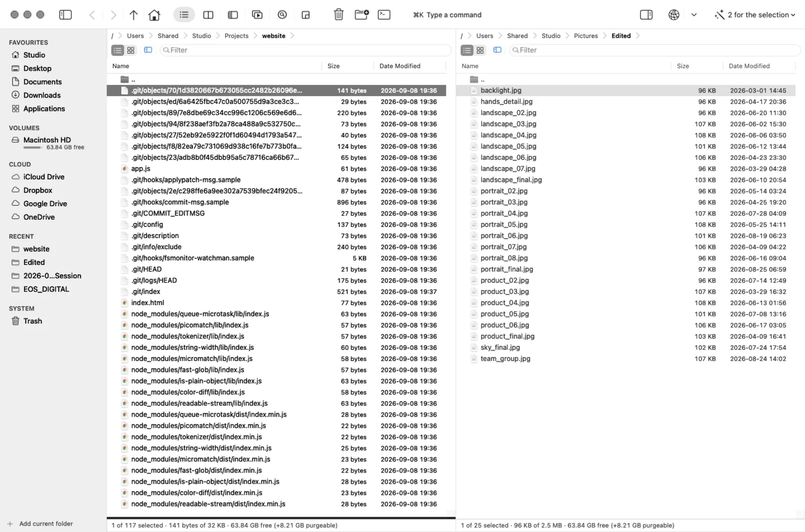Expand the chevron after 'website' in breadcrumb
This screenshot has height=532, width=805.
pyautogui.click(x=292, y=36)
